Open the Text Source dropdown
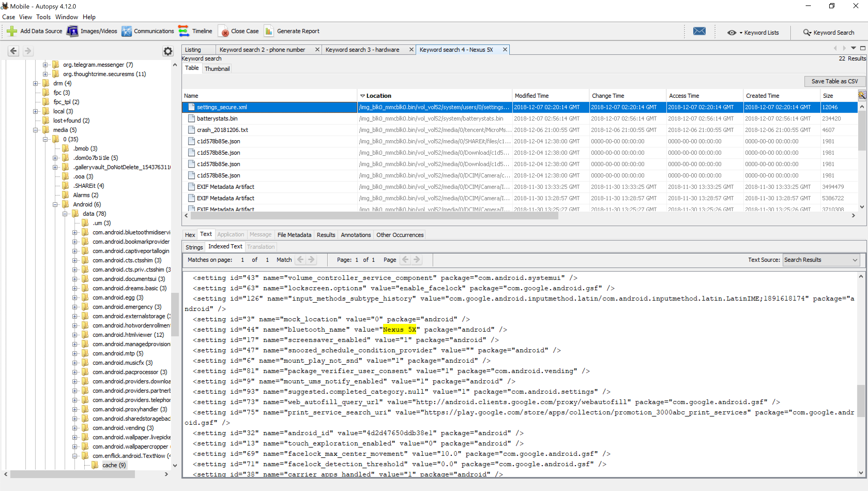 coord(821,260)
